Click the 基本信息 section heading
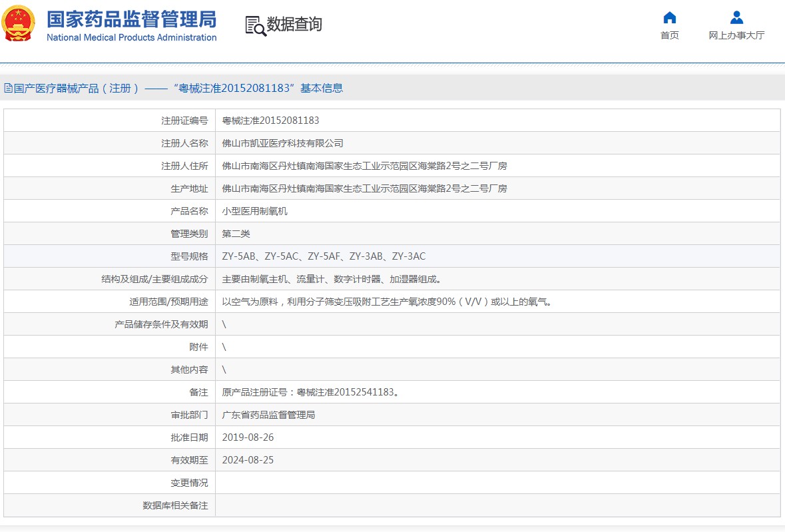Image resolution: width=785 pixels, height=532 pixels. click(x=322, y=88)
